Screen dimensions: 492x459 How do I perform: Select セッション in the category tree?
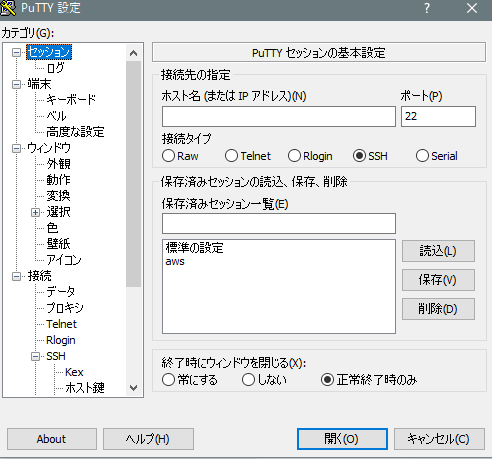49,52
